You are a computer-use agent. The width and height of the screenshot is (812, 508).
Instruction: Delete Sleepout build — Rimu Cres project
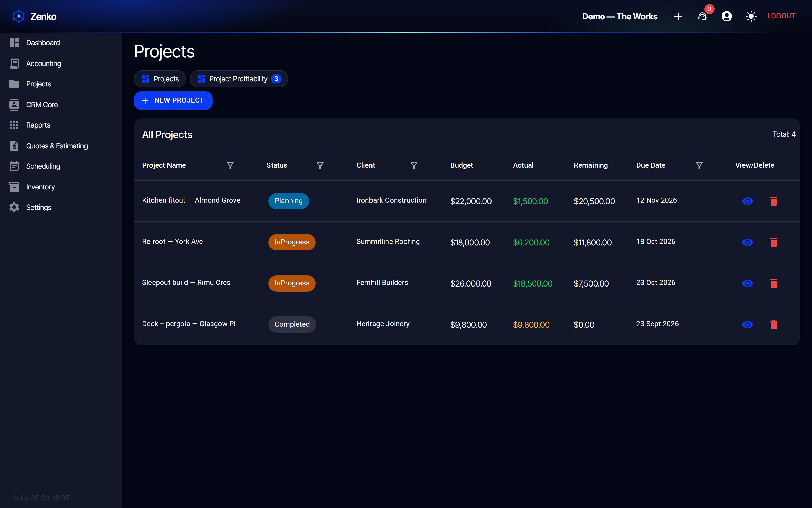(x=774, y=283)
